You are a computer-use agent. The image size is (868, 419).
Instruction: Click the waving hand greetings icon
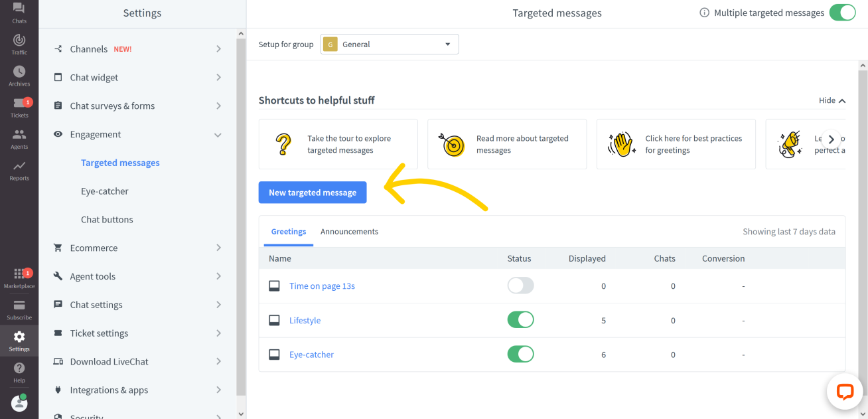click(x=622, y=144)
